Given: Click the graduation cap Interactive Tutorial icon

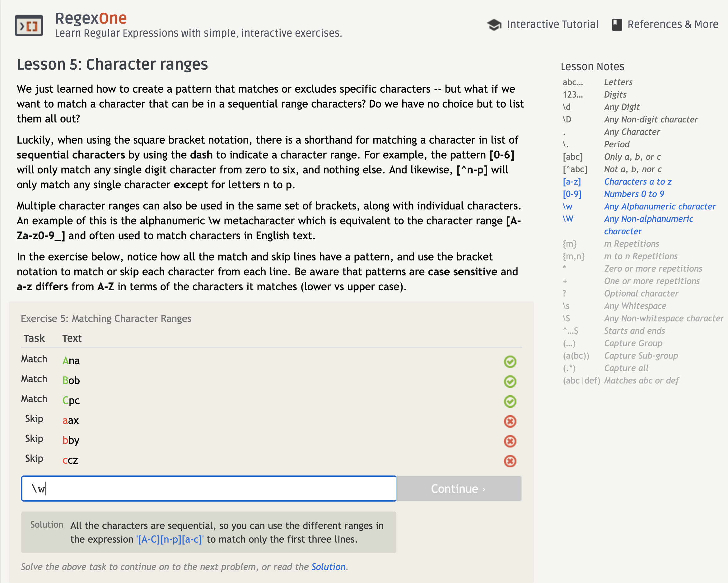Looking at the screenshot, I should pos(494,25).
